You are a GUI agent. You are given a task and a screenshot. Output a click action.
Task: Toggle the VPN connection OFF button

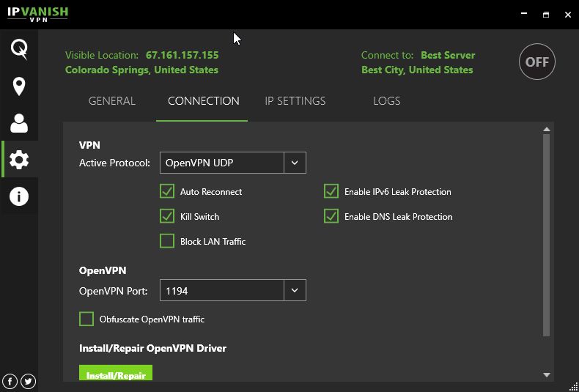536,62
